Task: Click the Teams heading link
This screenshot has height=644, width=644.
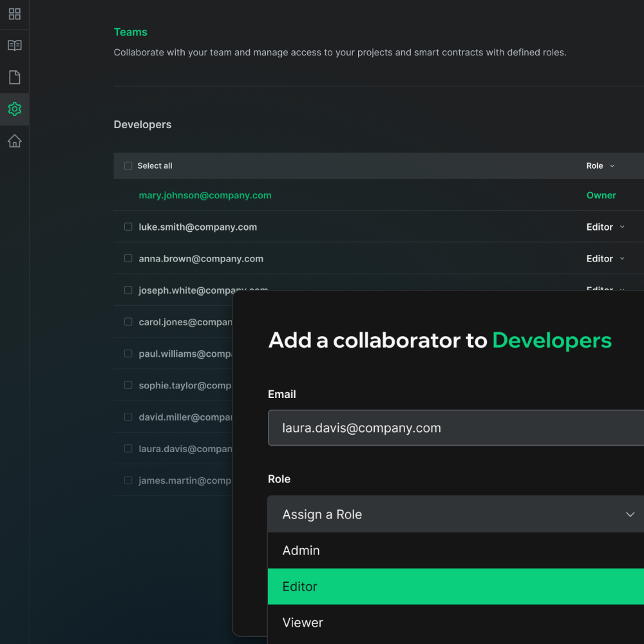Action: (131, 32)
